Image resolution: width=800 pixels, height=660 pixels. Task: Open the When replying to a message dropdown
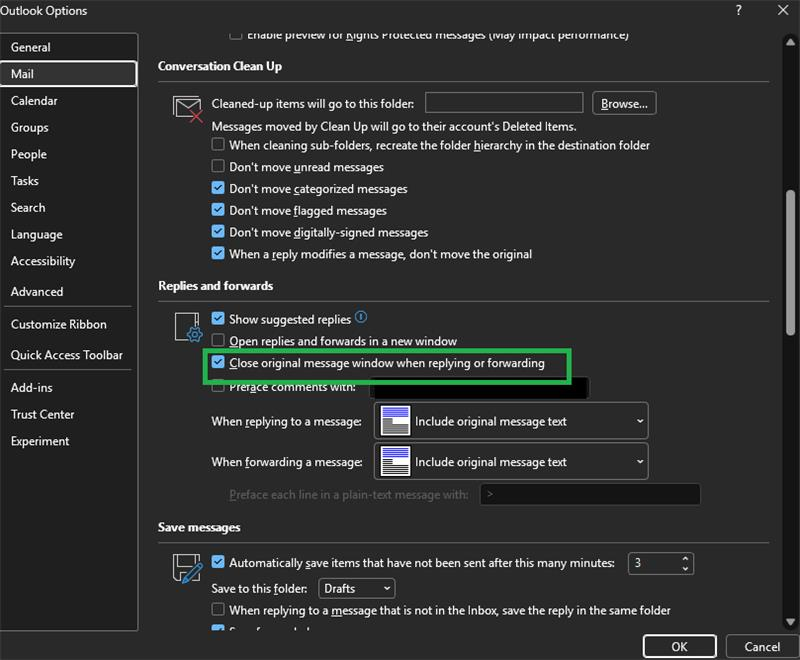click(x=511, y=421)
